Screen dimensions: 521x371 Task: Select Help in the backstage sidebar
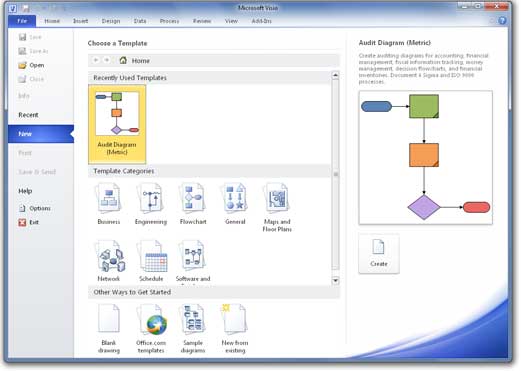click(25, 191)
